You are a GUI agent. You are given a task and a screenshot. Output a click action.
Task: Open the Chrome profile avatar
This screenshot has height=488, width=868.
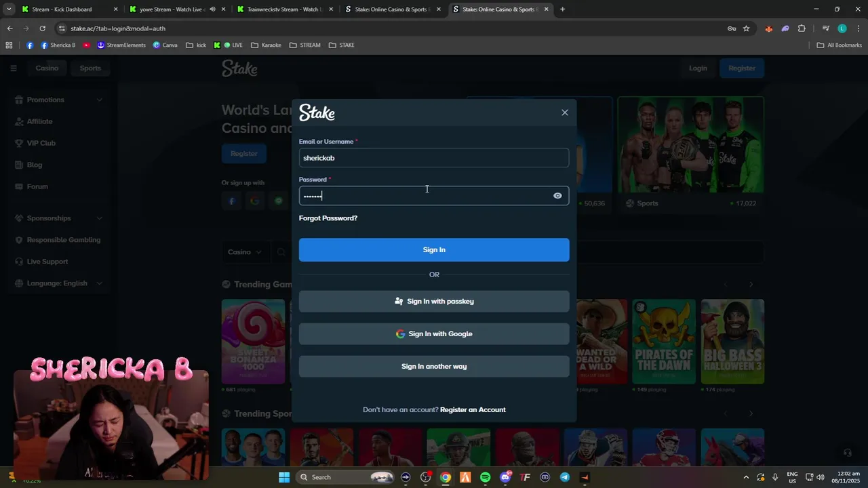pos(842,28)
